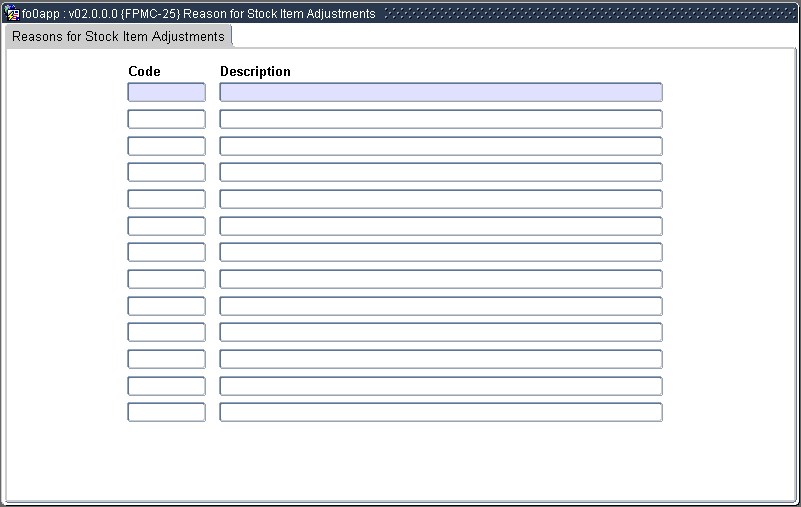Viewport: 801px width, 507px height.
Task: Select the second row Description field
Action: tap(440, 119)
